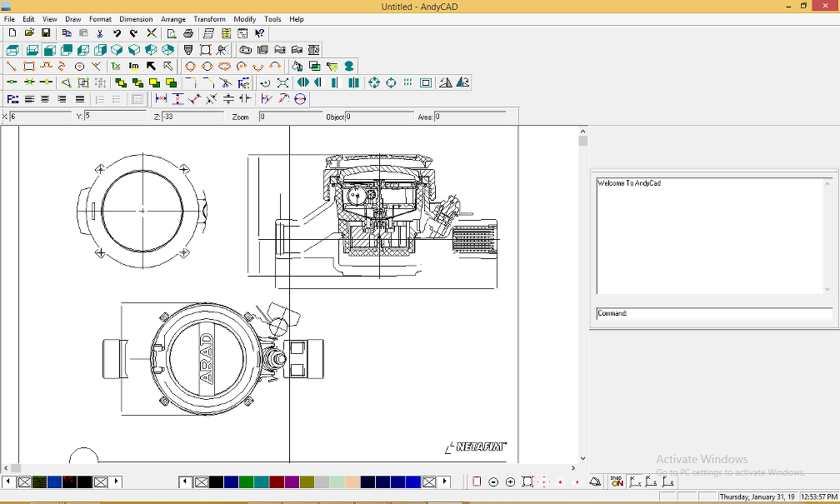This screenshot has height=504, width=840.
Task: Click the scissors Cut icon
Action: (x=100, y=33)
